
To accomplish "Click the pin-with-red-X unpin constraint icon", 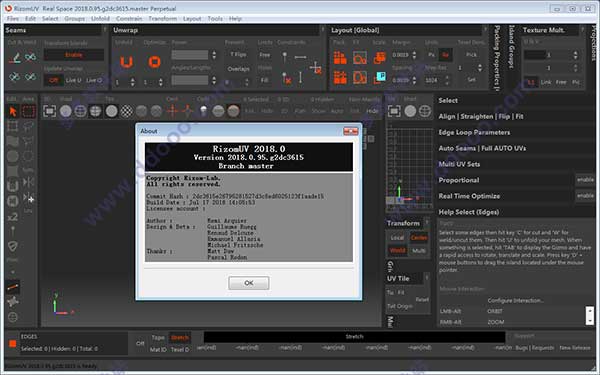I will 287,78.
